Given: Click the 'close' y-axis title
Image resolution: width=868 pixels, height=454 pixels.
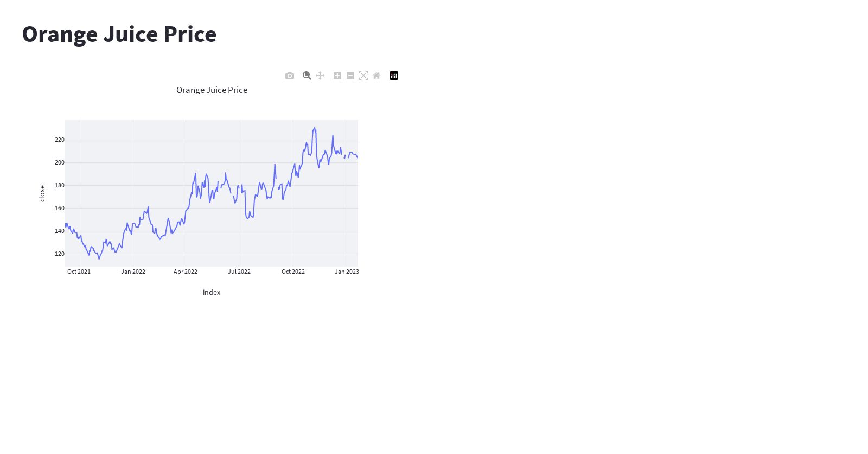Looking at the screenshot, I should pyautogui.click(x=42, y=193).
